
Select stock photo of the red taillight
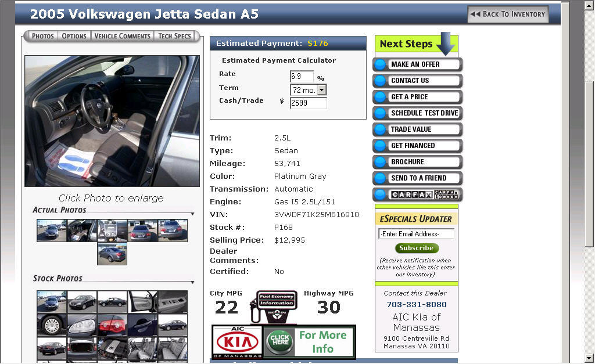point(112,325)
